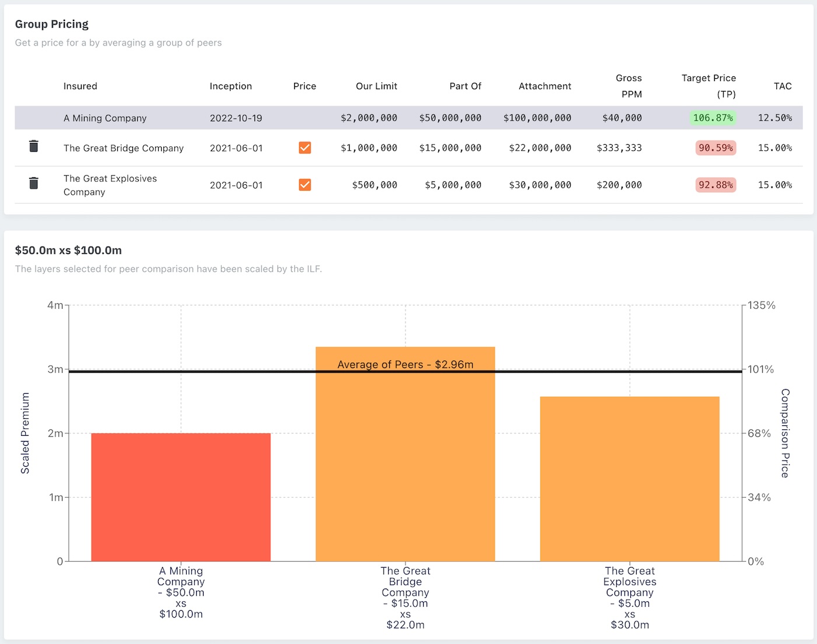Click the 92.88% target price badge
817x644 pixels.
(716, 185)
